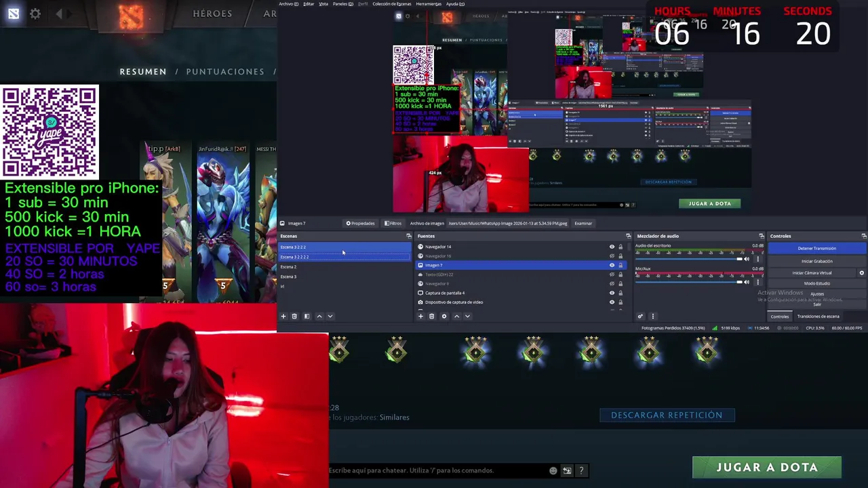Move source up in Fuentes list
This screenshot has height=488, width=868.
tap(456, 316)
